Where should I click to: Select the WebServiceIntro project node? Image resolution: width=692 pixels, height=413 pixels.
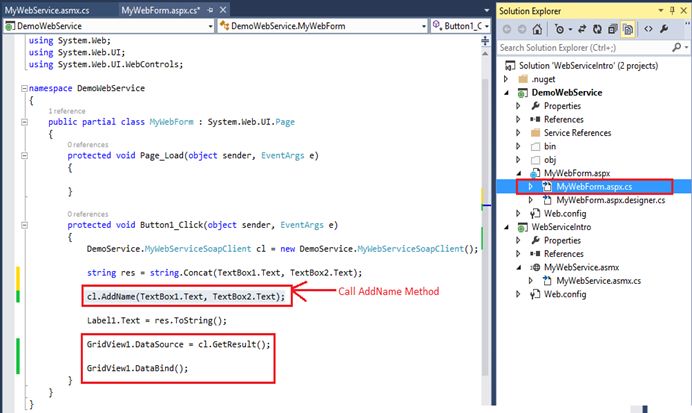click(x=561, y=227)
